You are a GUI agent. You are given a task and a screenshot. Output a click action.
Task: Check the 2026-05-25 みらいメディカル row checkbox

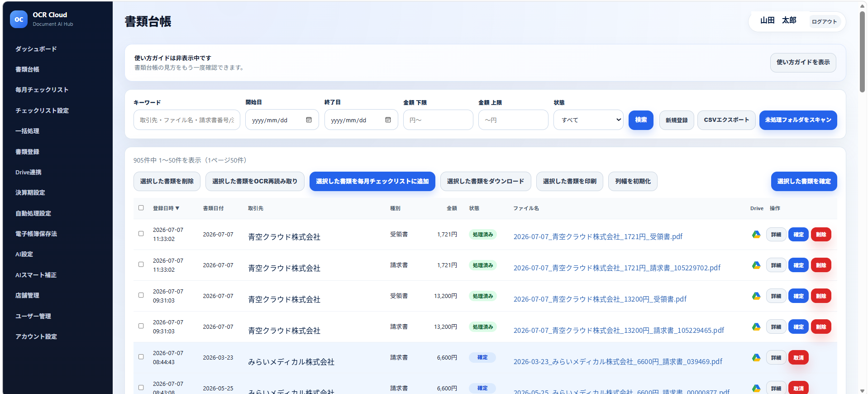click(141, 388)
